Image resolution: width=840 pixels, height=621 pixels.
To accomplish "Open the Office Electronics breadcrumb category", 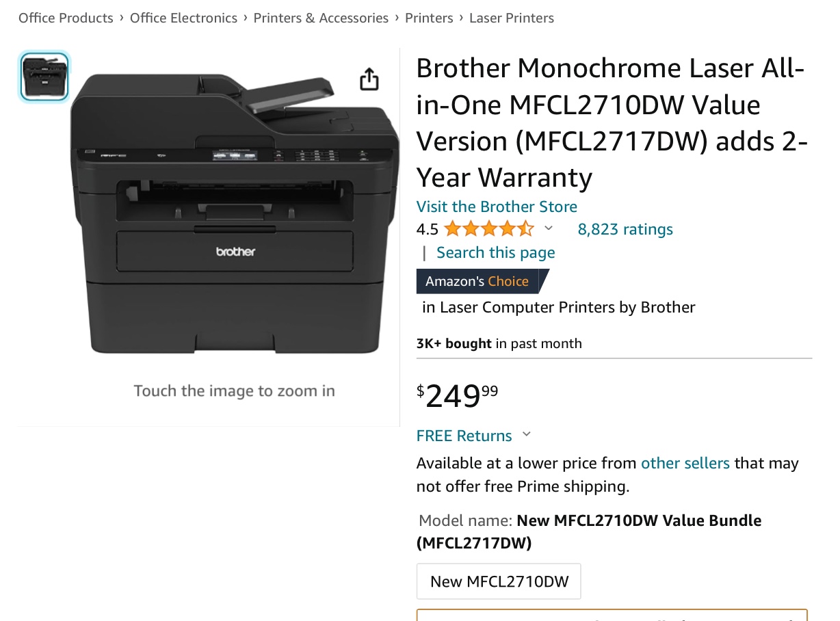I will coord(183,18).
